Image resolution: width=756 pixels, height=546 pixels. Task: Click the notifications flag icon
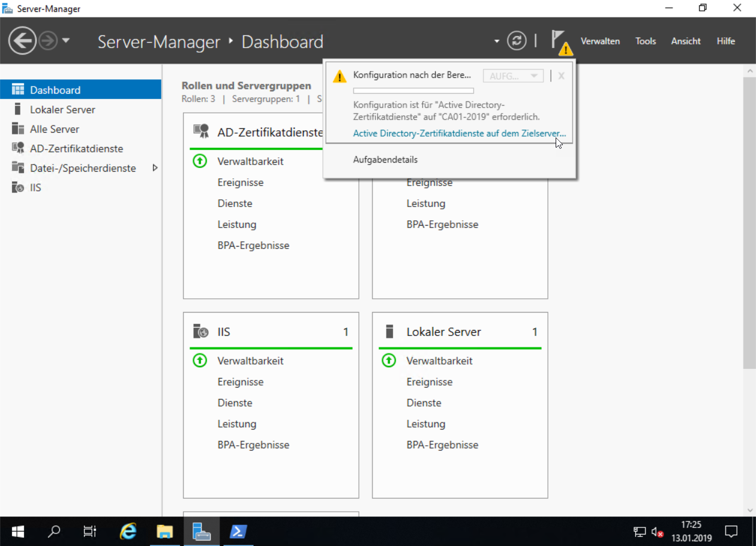559,41
